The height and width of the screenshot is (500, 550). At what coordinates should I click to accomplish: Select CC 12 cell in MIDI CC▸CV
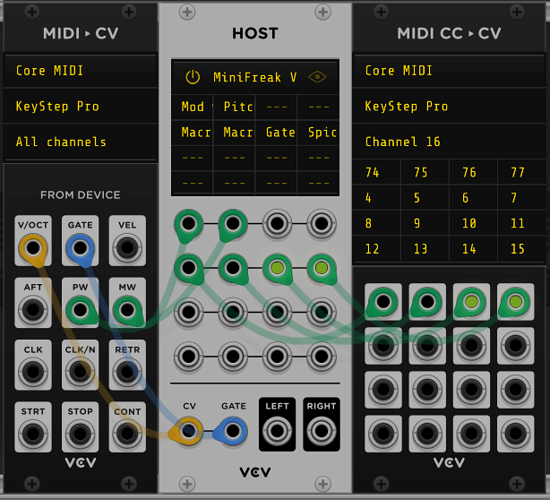[x=376, y=249]
